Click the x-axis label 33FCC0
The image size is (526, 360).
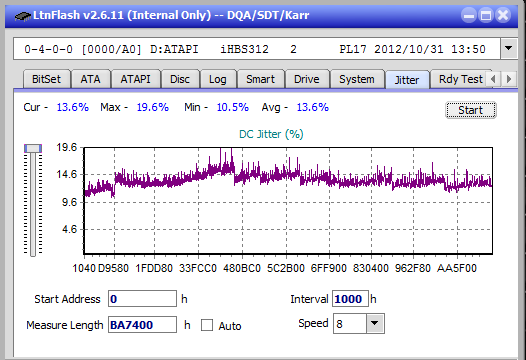click(198, 268)
